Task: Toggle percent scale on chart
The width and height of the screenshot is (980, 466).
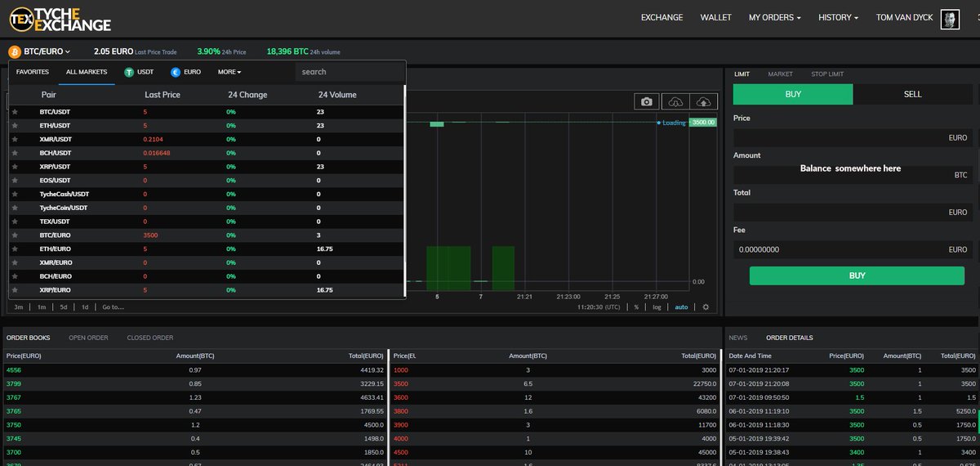Action: point(636,307)
